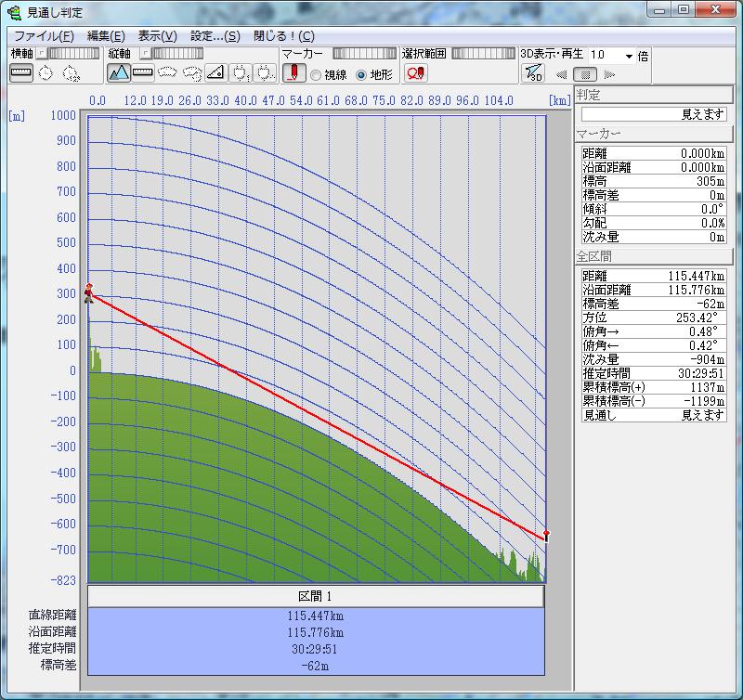Viewport: 743px width, 700px height.
Task: Click the 閉じる!(C) menu item
Action: click(x=284, y=36)
